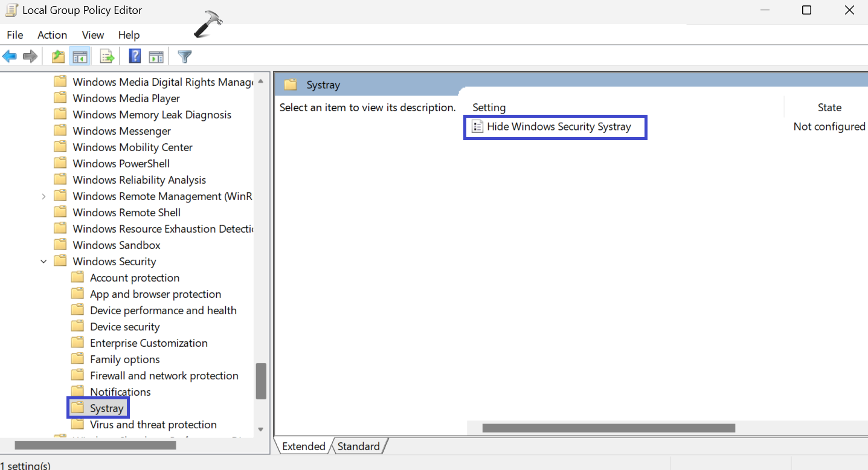Open the View menu
Viewport: 868px width, 470px height.
click(x=93, y=35)
